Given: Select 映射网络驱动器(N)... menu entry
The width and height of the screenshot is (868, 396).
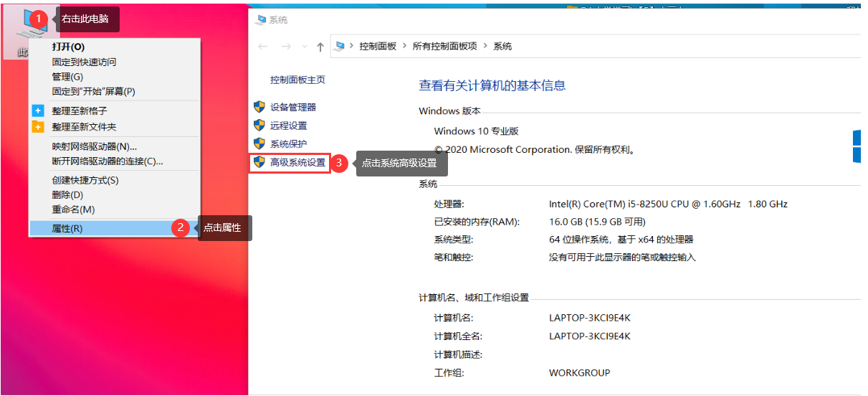Looking at the screenshot, I should coord(114,146).
